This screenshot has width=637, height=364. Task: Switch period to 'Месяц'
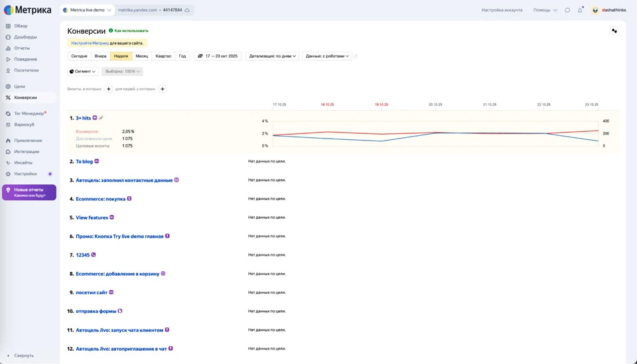(x=142, y=56)
